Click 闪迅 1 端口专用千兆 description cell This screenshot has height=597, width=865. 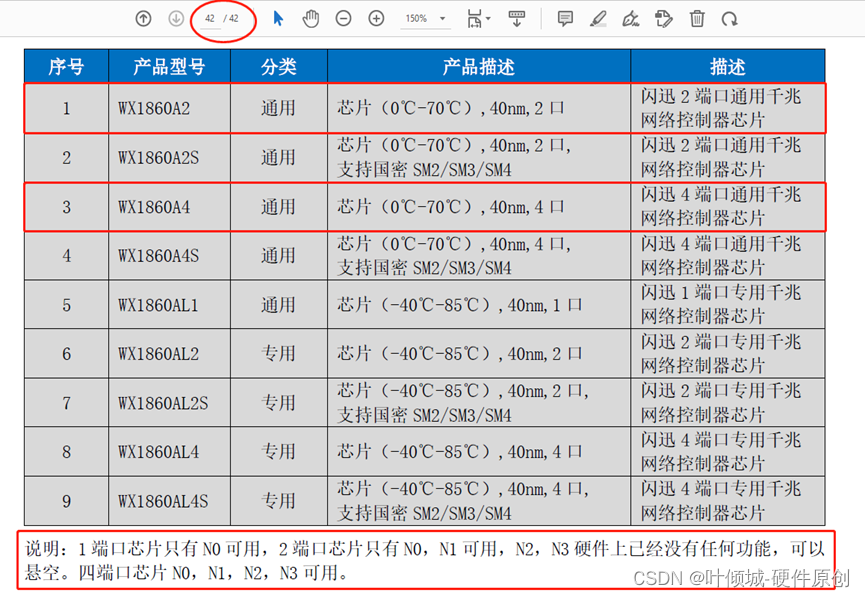coord(728,305)
